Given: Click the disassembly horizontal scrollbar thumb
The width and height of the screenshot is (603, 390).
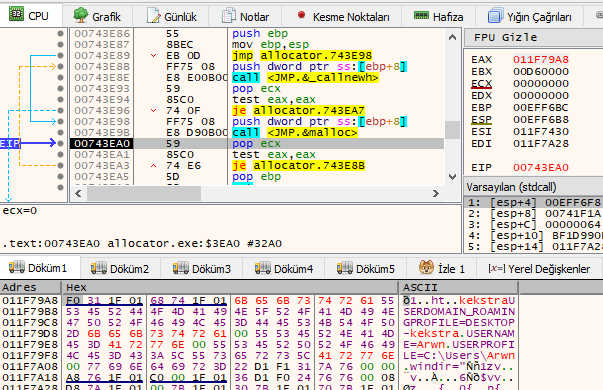Looking at the screenshot, I should (x=144, y=193).
